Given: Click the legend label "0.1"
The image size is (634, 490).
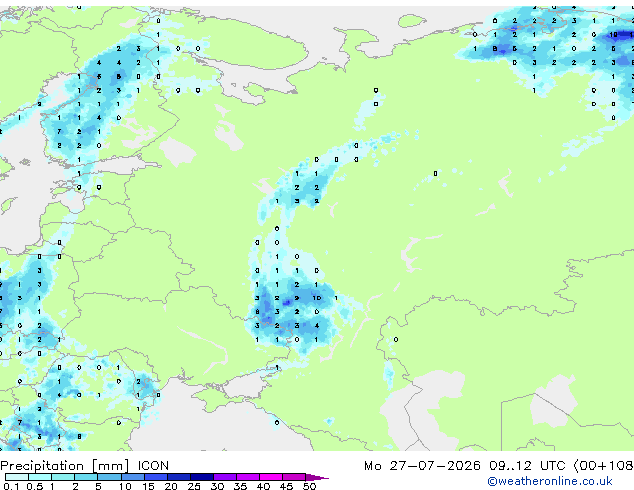Looking at the screenshot, I should (x=11, y=486).
